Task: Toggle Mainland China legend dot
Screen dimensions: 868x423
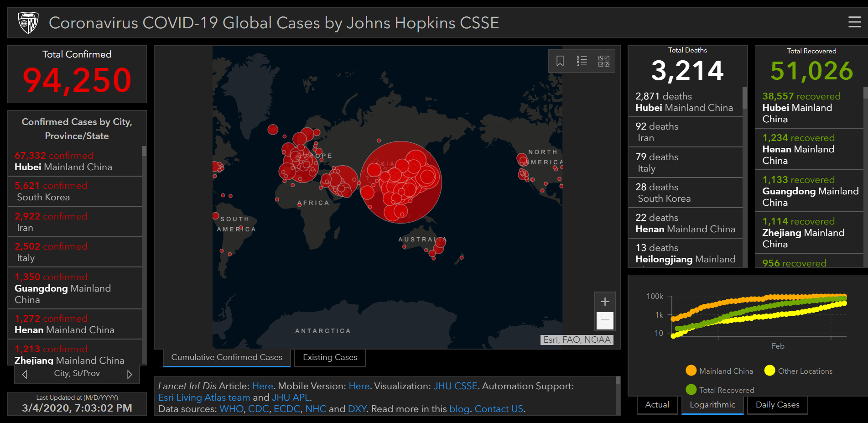Action: coord(691,371)
